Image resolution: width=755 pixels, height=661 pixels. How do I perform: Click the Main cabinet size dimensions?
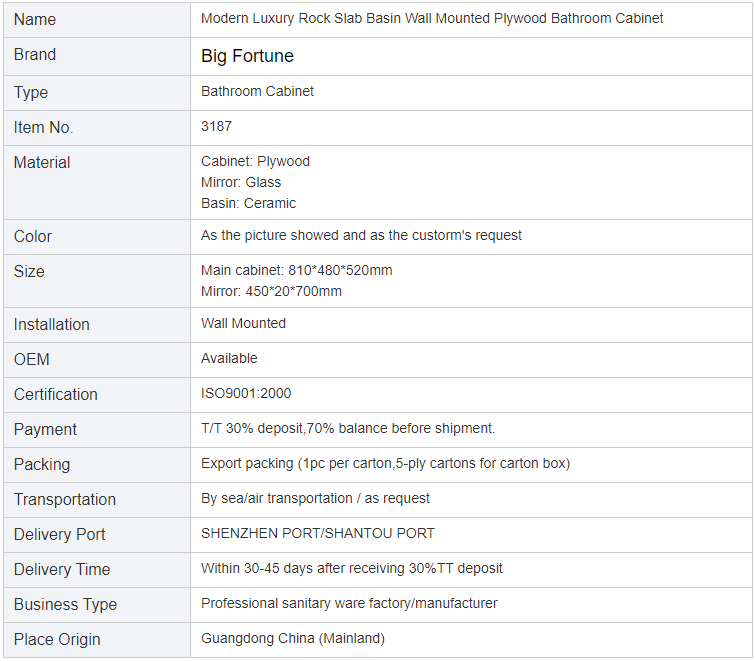(x=296, y=270)
